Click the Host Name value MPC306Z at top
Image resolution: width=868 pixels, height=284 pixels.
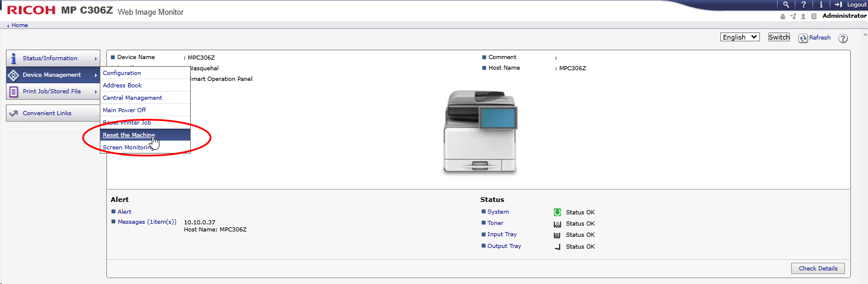point(572,68)
